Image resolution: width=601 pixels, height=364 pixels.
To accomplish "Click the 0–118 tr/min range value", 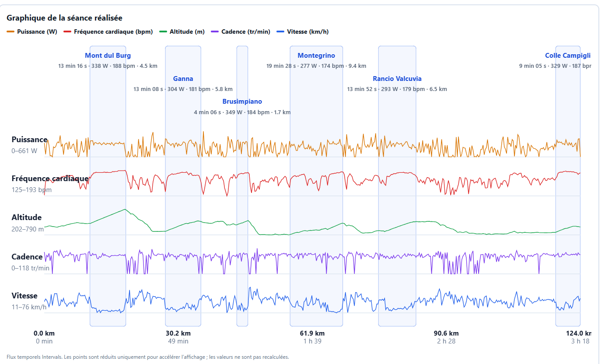I will point(31,268).
